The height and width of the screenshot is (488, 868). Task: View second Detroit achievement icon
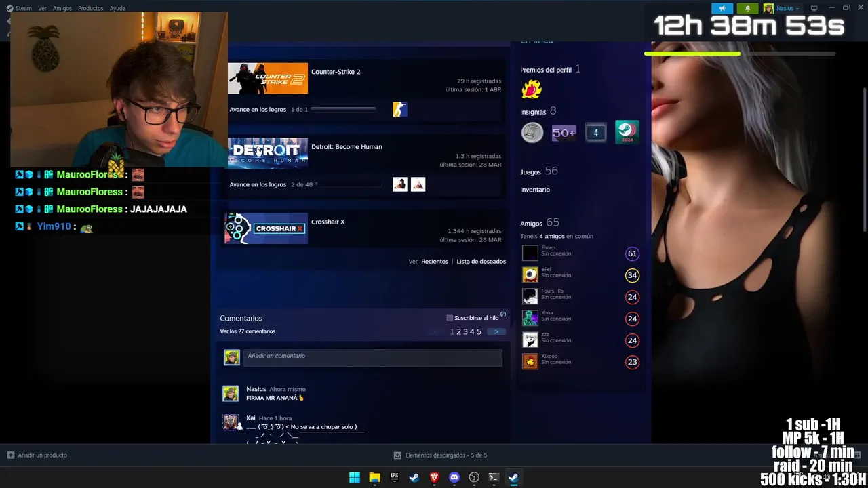418,184
